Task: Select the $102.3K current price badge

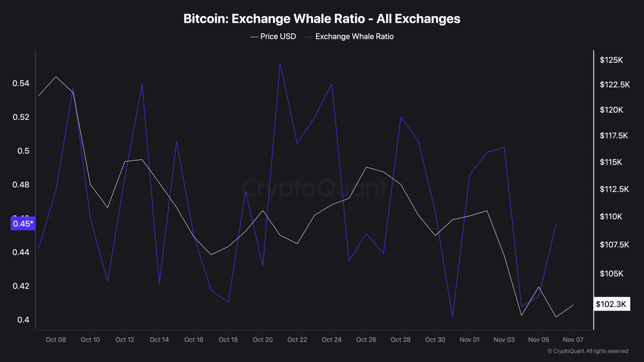Action: 611,304
